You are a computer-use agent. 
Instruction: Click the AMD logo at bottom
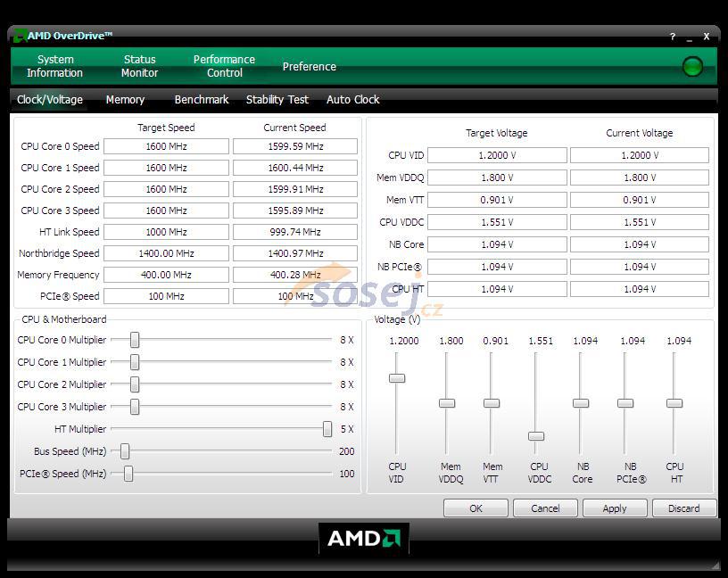tap(363, 539)
